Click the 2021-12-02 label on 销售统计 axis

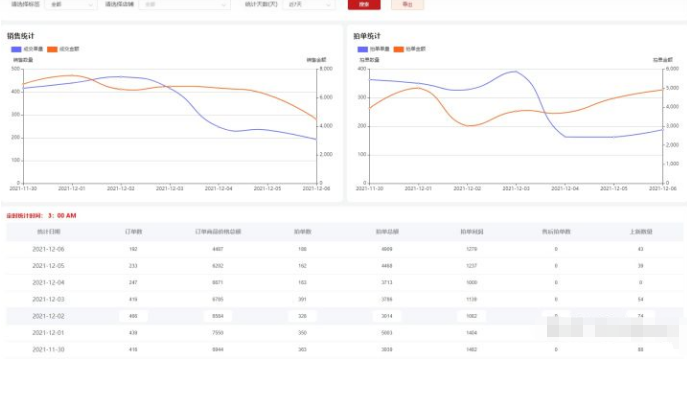click(x=120, y=188)
